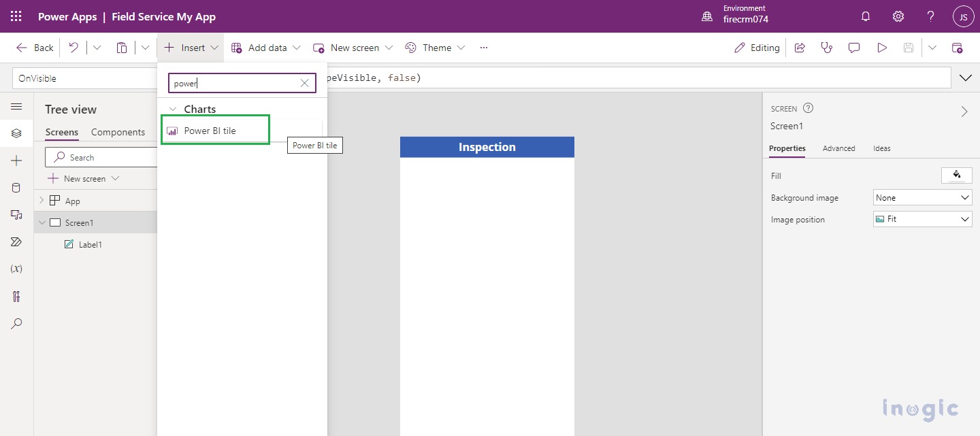Open the settings gear icon
Image resolution: width=980 pixels, height=436 pixels.
(898, 16)
